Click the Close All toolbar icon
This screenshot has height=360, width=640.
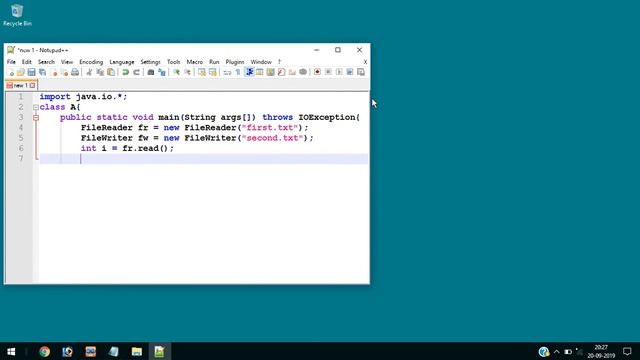tap(64, 72)
